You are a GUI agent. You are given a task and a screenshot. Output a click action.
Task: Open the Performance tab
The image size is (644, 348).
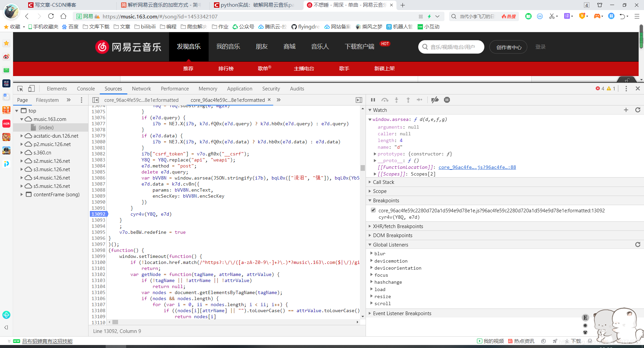click(x=175, y=89)
